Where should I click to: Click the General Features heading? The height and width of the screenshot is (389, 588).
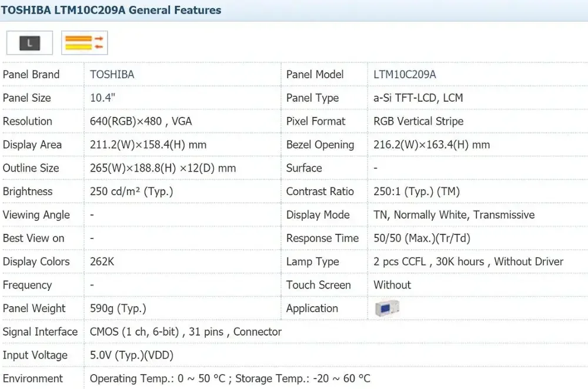point(111,10)
